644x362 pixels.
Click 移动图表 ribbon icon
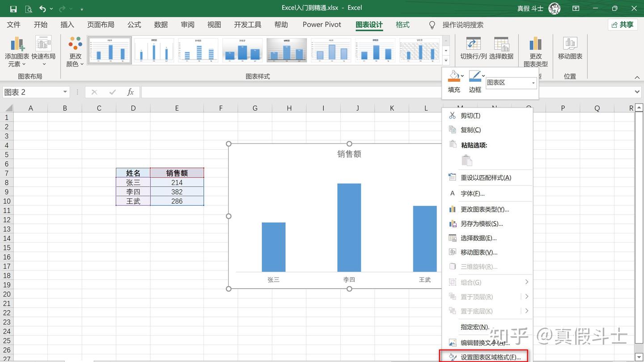point(570,49)
